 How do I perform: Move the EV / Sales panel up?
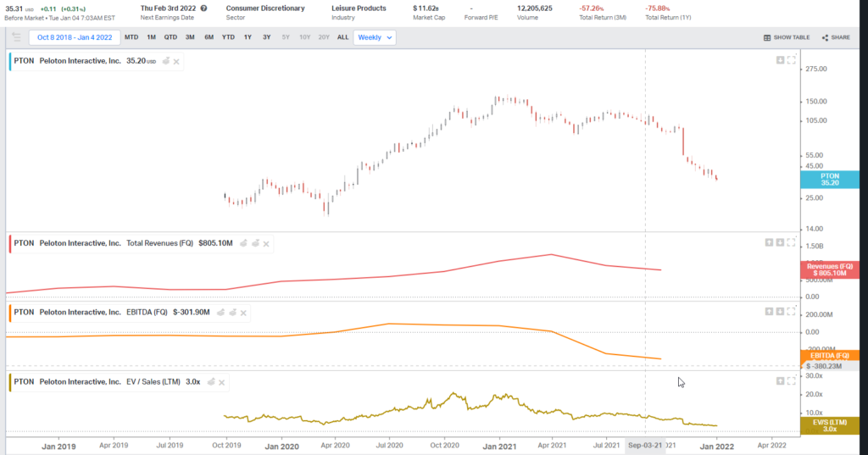click(780, 380)
